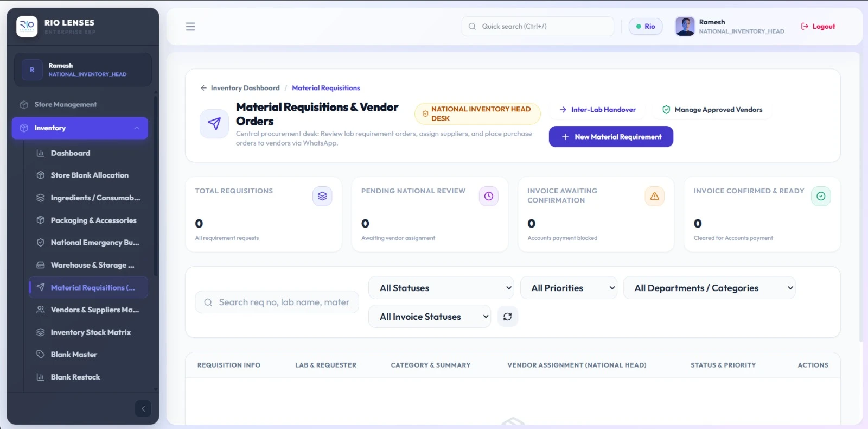Click the Vendor Assignment (National Head) header
868x429 pixels.
[577, 365]
